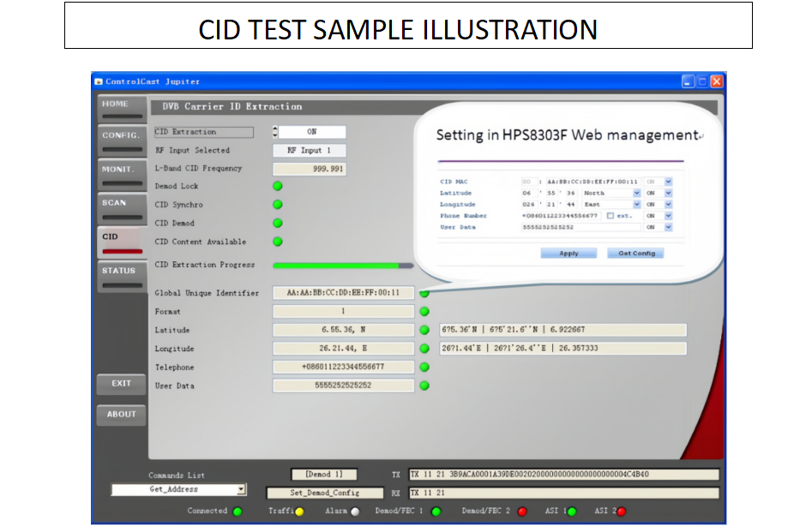Click the green indicator beside Latitude field

(424, 330)
